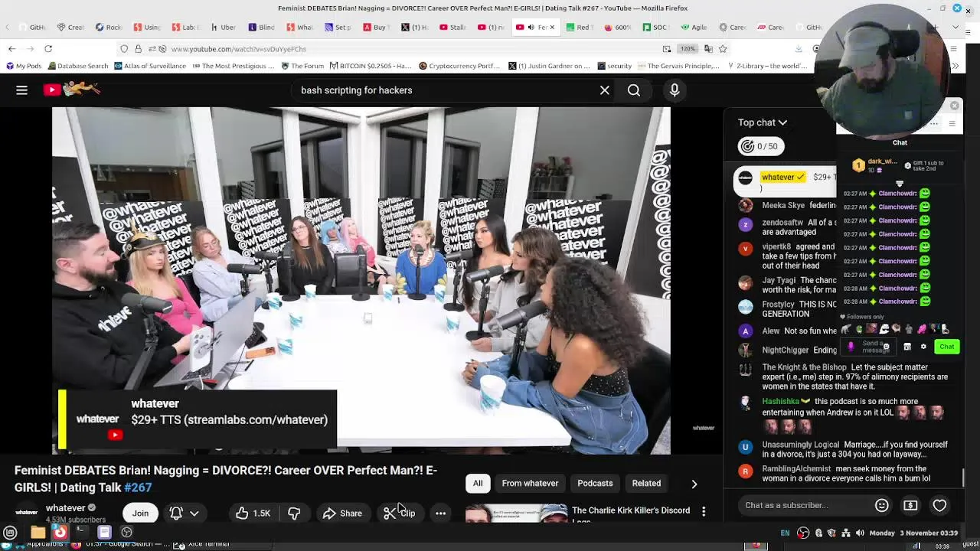This screenshot has width=980, height=551.
Task: Expand the Top chat mode dropdown
Action: point(763,122)
